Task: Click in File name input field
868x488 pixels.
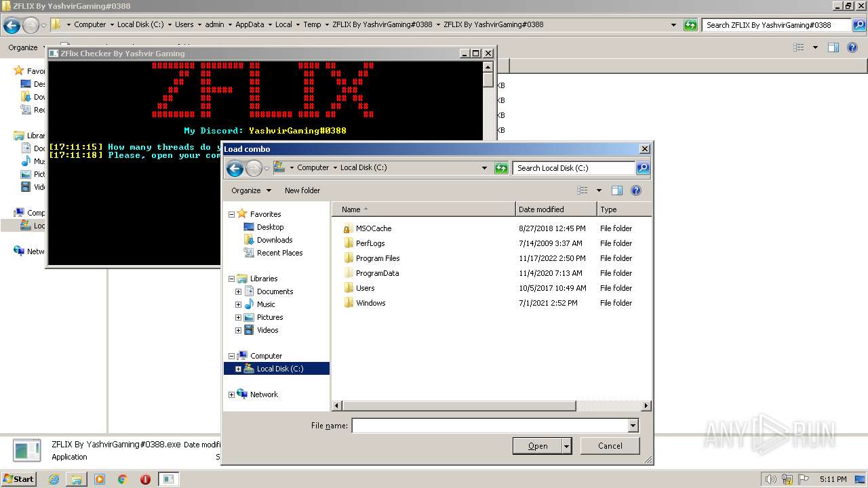Action: pos(490,426)
